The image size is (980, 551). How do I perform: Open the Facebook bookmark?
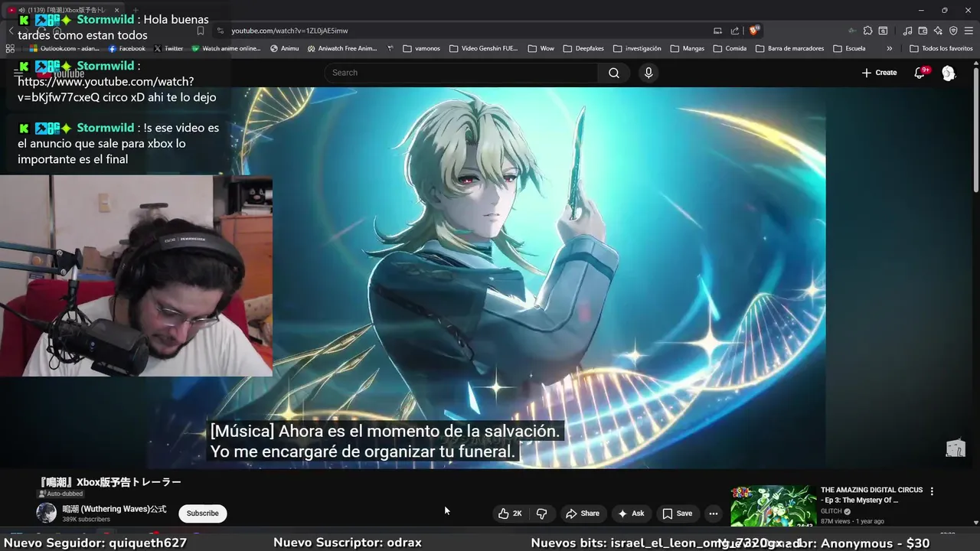tap(127, 48)
